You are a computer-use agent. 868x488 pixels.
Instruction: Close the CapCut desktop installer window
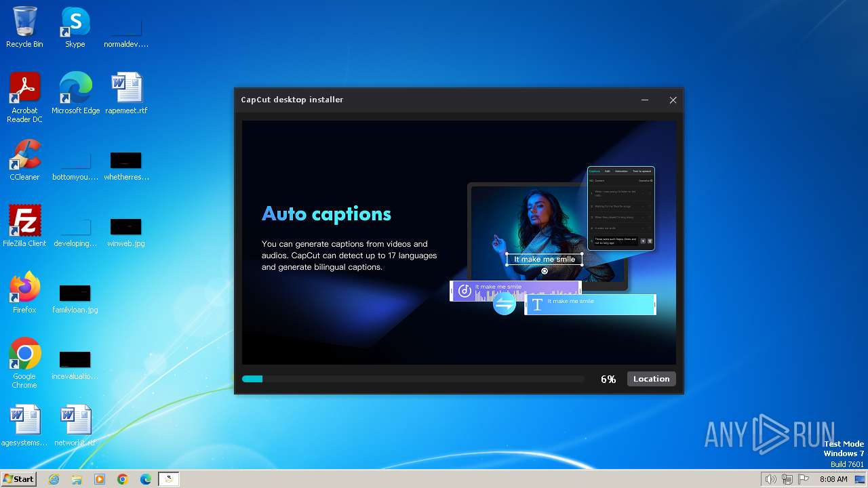673,100
